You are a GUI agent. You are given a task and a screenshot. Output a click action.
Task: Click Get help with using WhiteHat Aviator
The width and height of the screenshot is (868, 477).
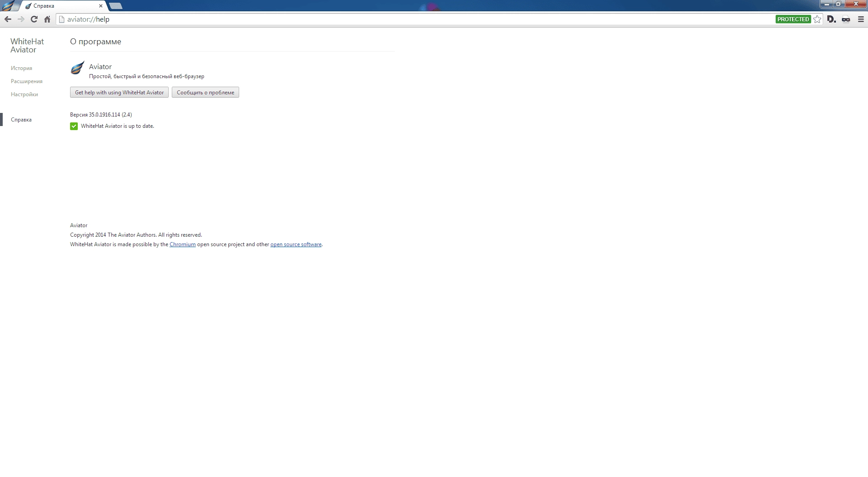tap(119, 92)
